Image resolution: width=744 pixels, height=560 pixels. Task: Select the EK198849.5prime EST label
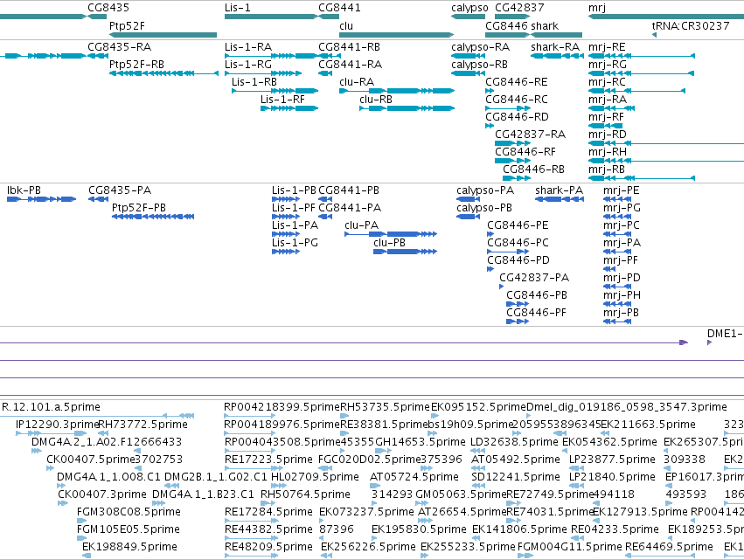click(129, 547)
